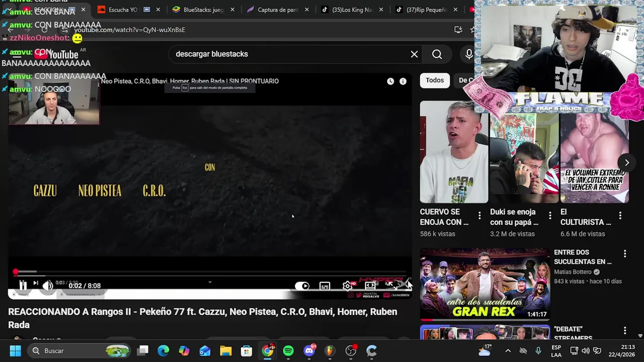Open Microsoft Store from the taskbar

click(246, 350)
